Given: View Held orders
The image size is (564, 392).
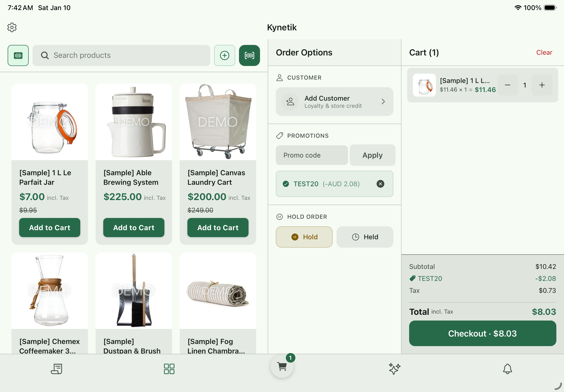Looking at the screenshot, I should [x=365, y=237].
